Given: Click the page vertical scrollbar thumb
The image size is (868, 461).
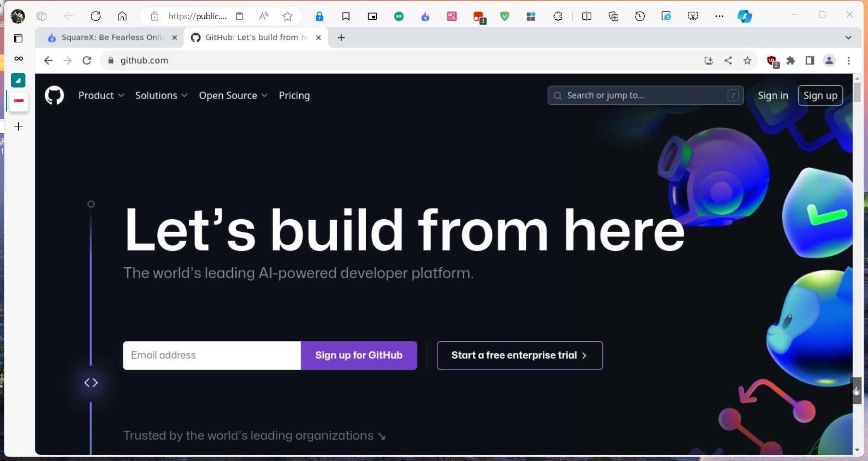Looking at the screenshot, I should pos(857,92).
